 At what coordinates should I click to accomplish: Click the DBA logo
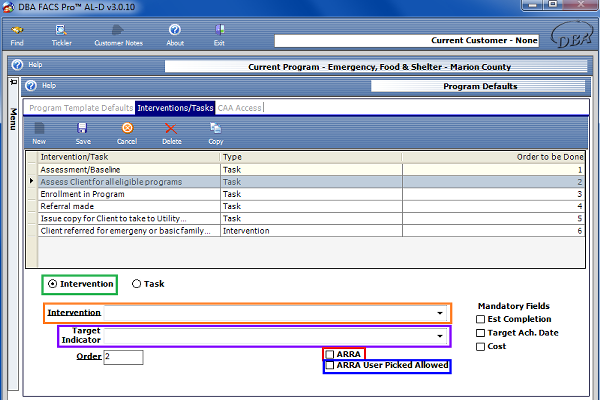(x=571, y=35)
